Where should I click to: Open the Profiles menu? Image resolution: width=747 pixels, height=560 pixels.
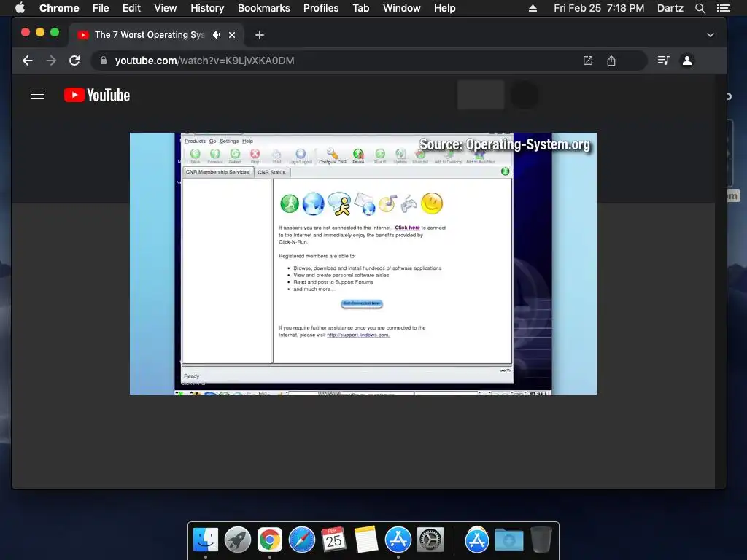321,8
